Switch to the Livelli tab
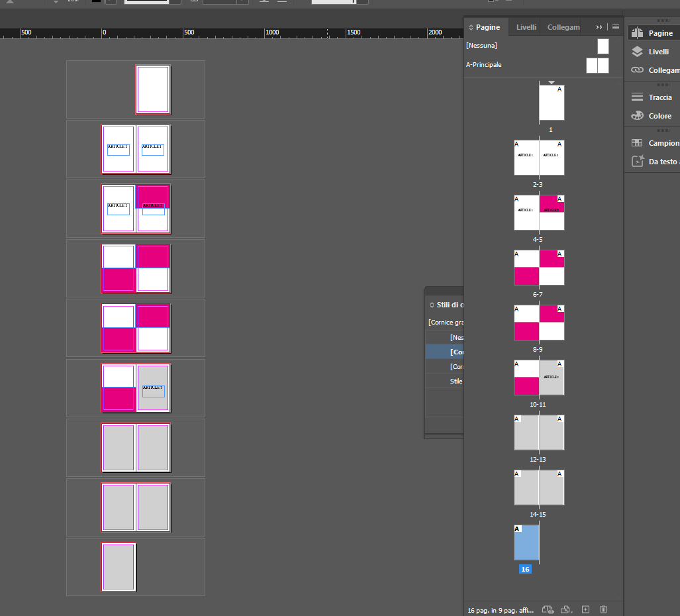The image size is (680, 616). tap(525, 27)
